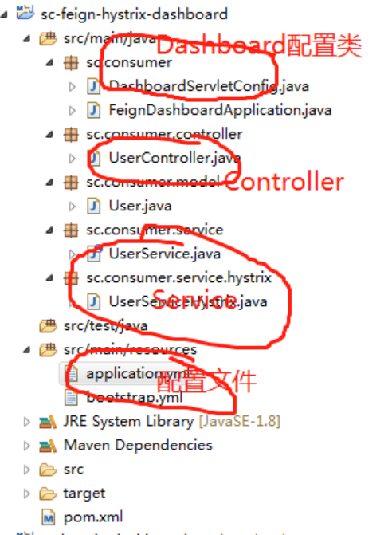Collapse the sc-feign-hystrix-dashboard project node

pos(4,14)
